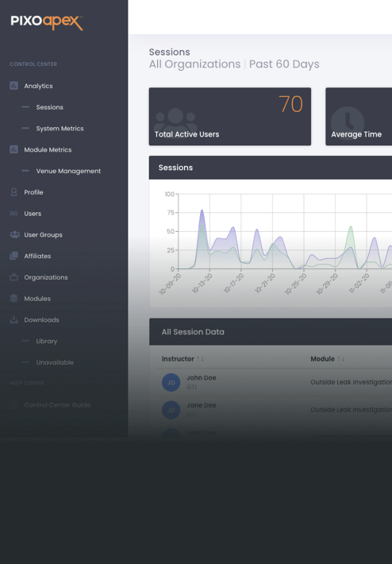
Task: Click the Instructor column header
Action: point(178,358)
